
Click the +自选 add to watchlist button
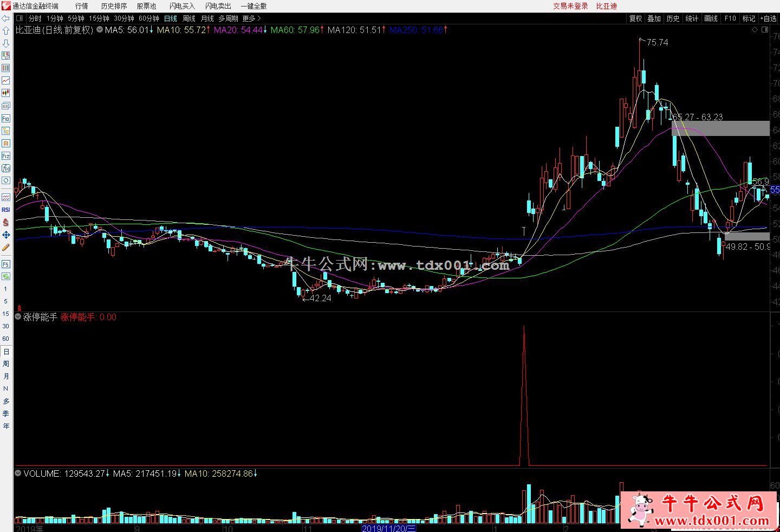tap(768, 18)
